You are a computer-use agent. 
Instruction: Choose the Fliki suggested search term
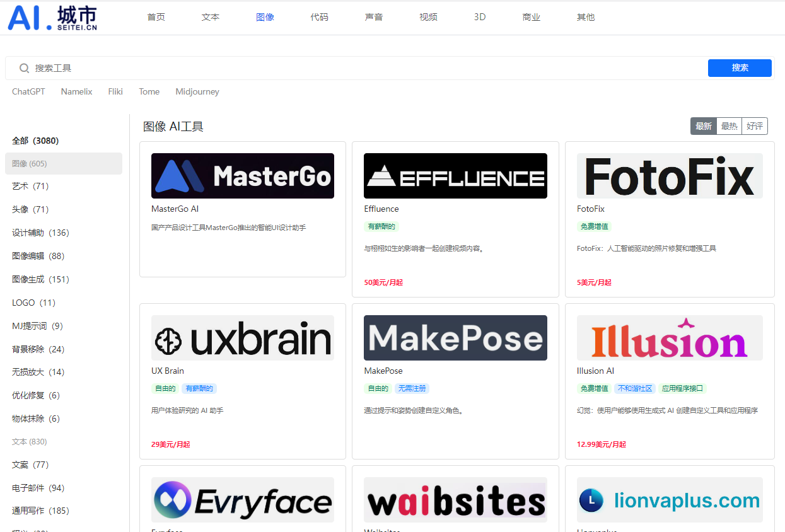(115, 91)
